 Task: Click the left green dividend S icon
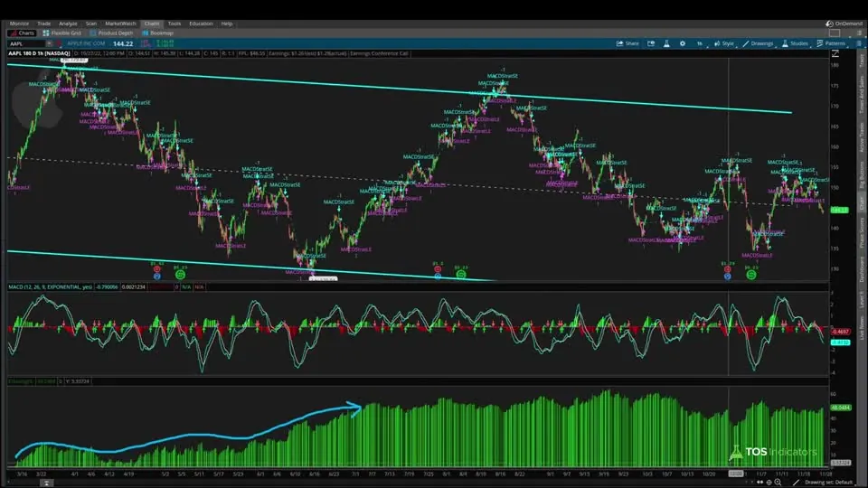180,275
